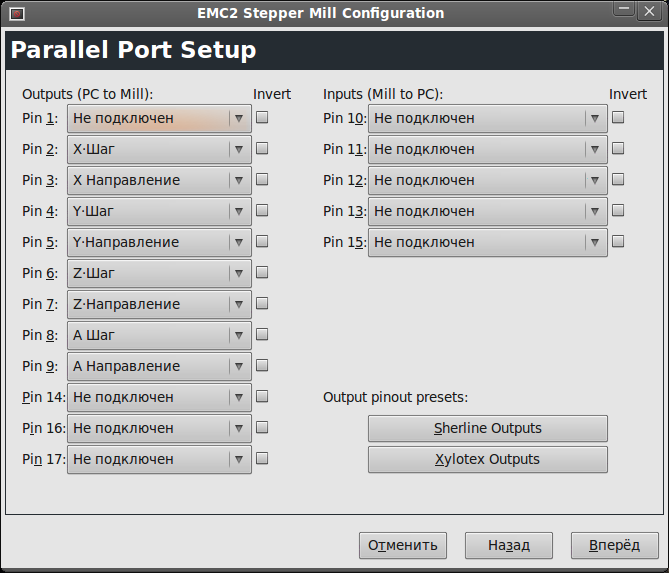Click the Отменить cancel button
Image resolution: width=669 pixels, height=573 pixels.
[x=403, y=546]
